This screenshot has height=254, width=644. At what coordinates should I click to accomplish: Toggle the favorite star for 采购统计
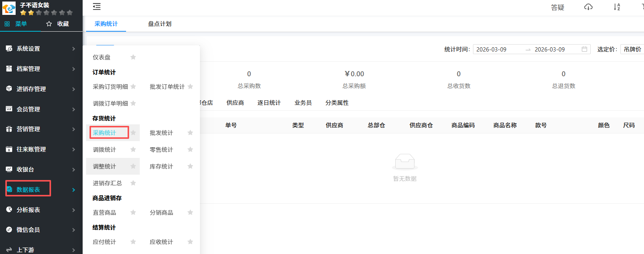pos(133,133)
